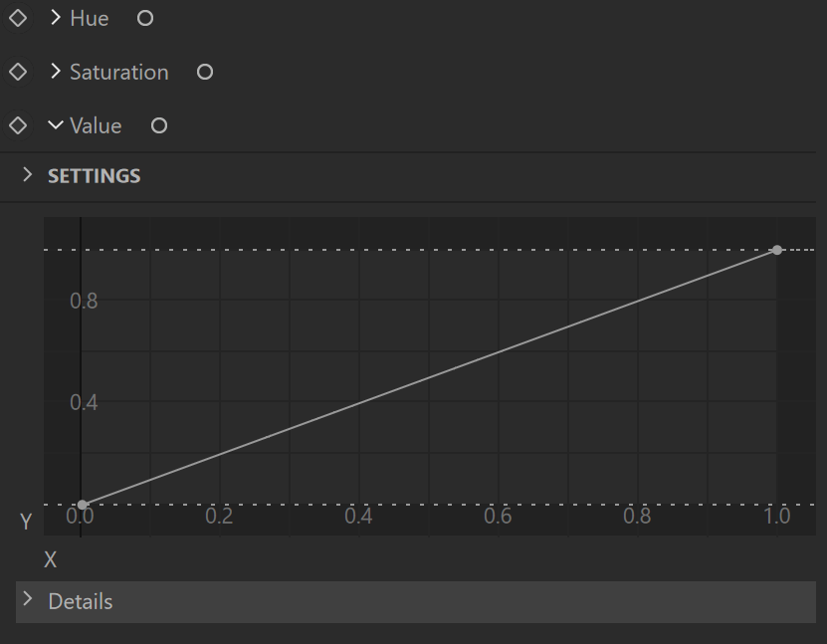
Task: Click the keyframe diamond next to Value
Action: [x=18, y=125]
